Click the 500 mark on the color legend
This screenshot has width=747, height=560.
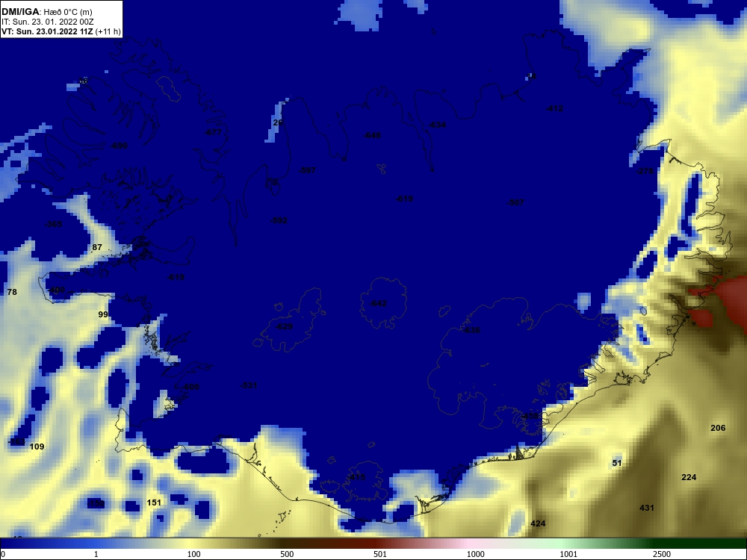click(x=287, y=554)
